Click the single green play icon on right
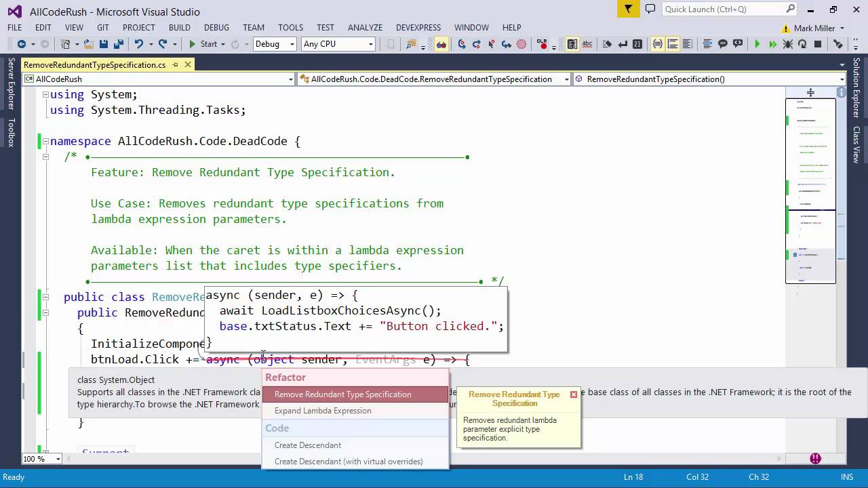 coord(757,44)
